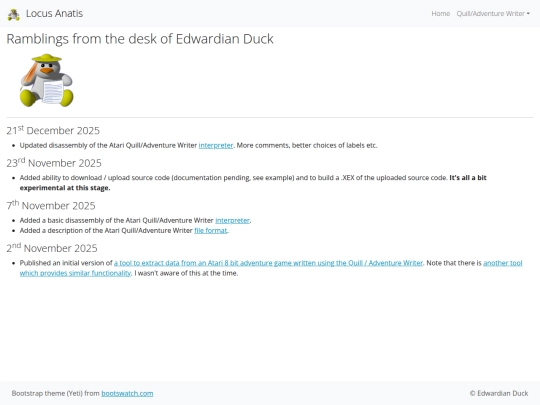Visit bootswatch.com footer link

coord(127,393)
